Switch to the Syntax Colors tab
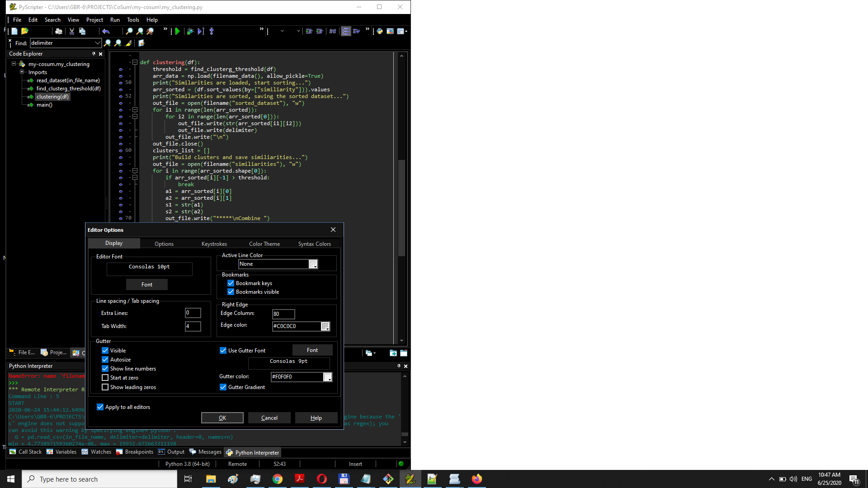This screenshot has width=868, height=488. 314,244
